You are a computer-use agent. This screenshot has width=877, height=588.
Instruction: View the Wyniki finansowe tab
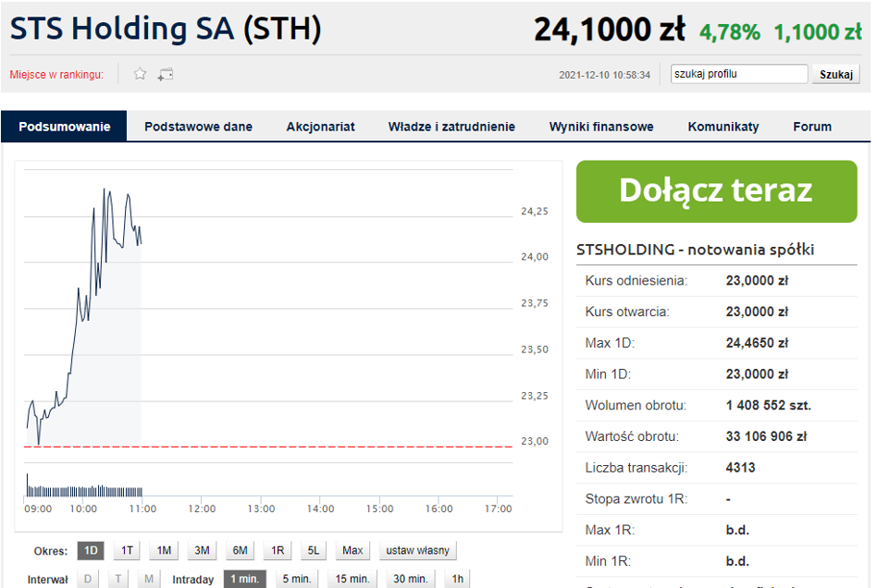tap(601, 127)
